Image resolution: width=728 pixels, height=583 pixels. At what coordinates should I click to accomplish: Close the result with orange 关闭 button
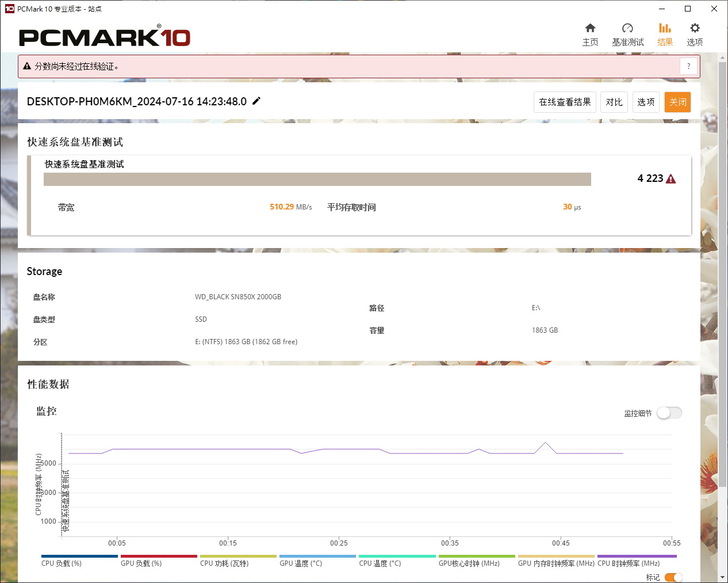coord(677,102)
